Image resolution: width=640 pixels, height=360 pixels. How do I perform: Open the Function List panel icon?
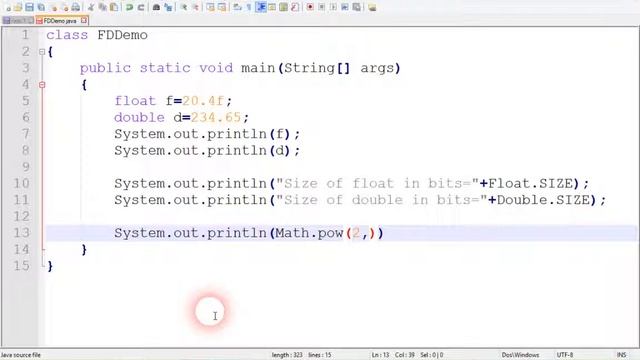tap(295, 7)
